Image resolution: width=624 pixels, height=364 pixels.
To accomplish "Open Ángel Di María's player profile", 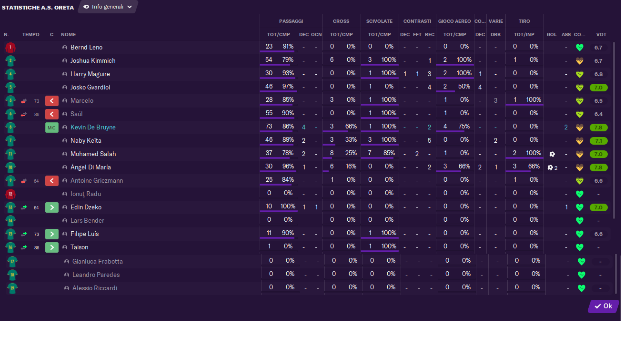I will tap(91, 167).
